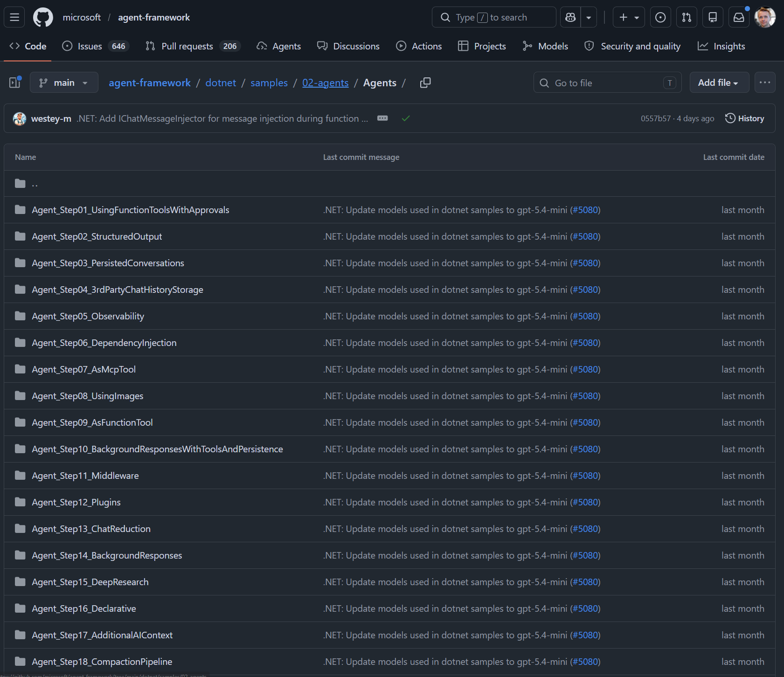Focus the Go to file search box
This screenshot has height=677, width=784.
pos(608,83)
